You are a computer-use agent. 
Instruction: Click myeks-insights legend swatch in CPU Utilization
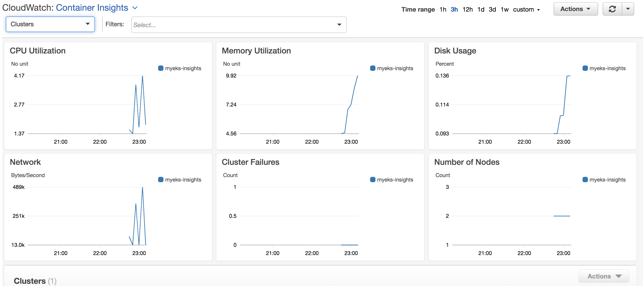pos(161,68)
